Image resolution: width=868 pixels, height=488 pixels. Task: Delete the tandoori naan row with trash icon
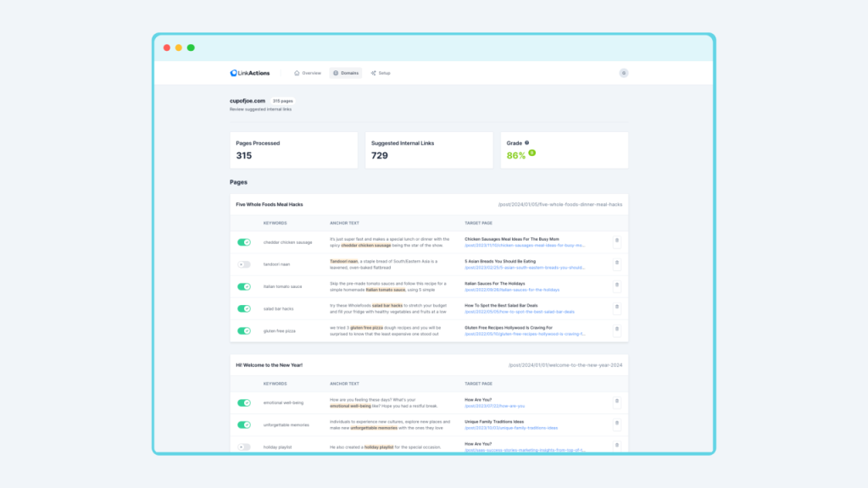click(x=616, y=263)
